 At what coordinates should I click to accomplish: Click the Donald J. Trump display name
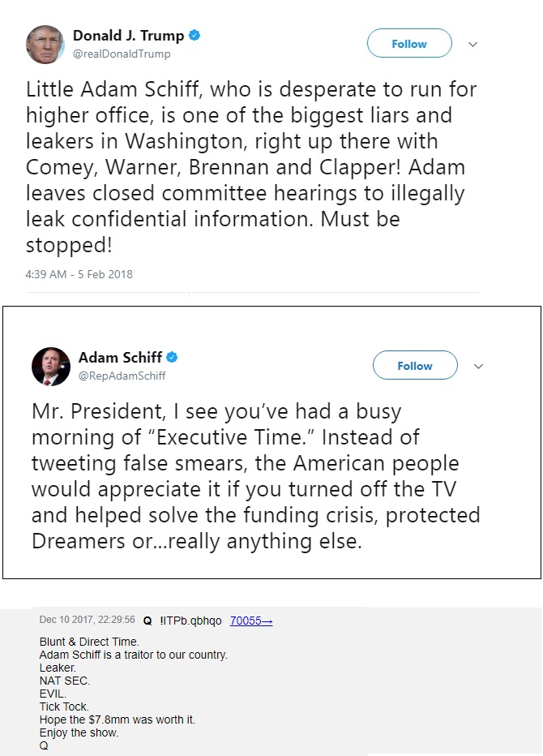(128, 36)
